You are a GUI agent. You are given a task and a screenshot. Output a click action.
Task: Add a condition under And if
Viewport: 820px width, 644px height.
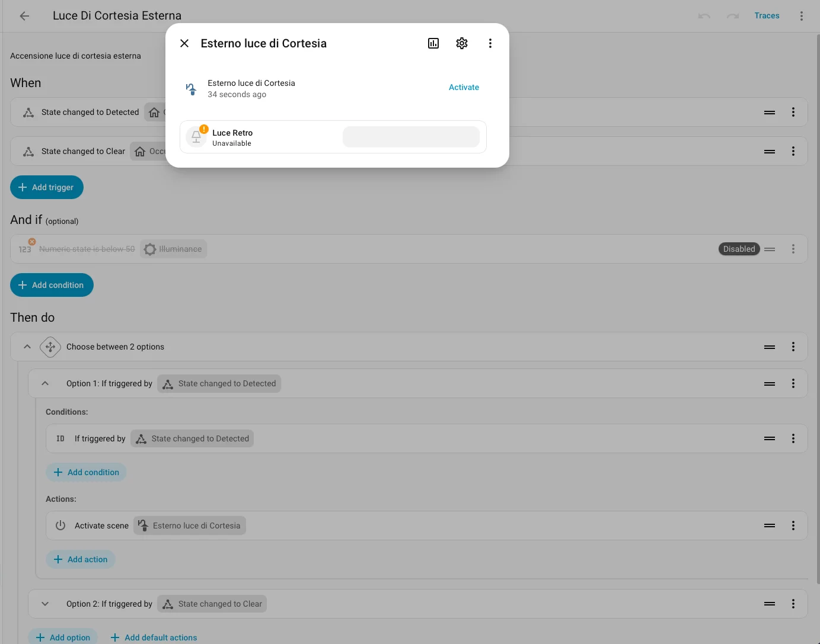point(52,285)
